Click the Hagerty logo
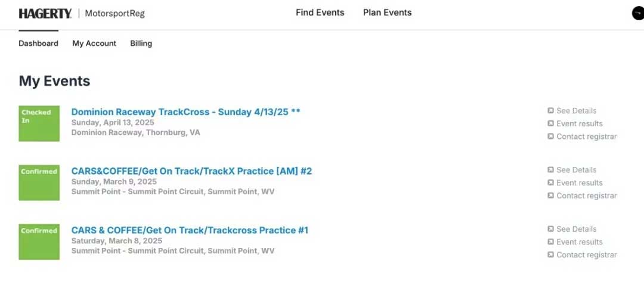 [45, 13]
